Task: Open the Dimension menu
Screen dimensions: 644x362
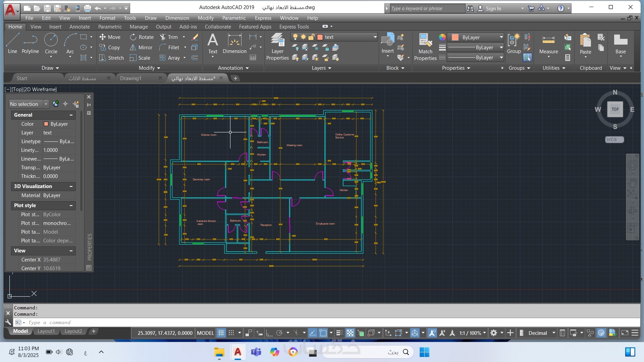Action: [177, 18]
